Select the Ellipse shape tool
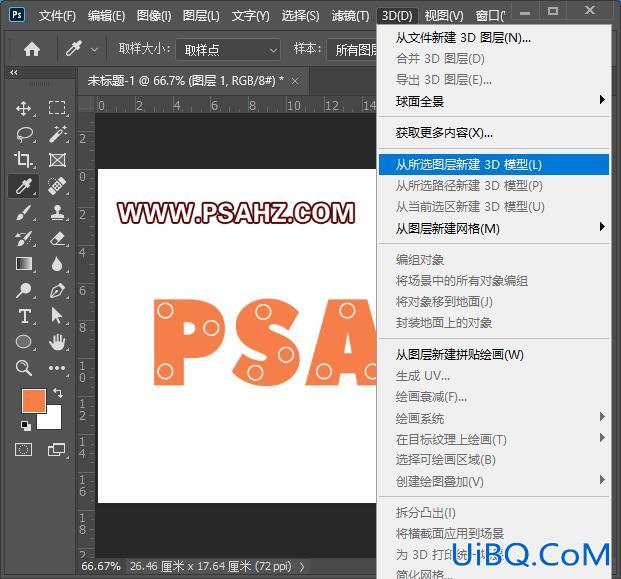 (24, 342)
